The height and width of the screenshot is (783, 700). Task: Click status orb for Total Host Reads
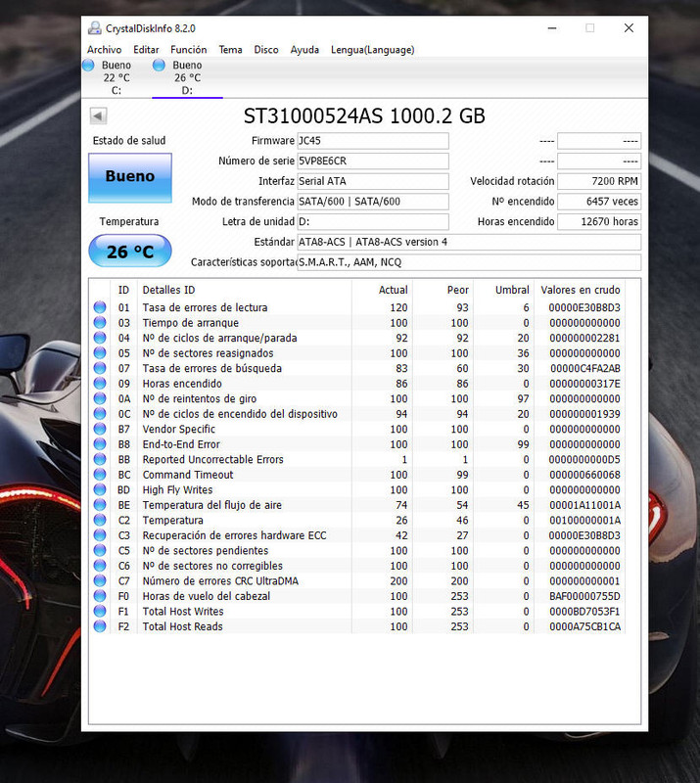click(100, 625)
